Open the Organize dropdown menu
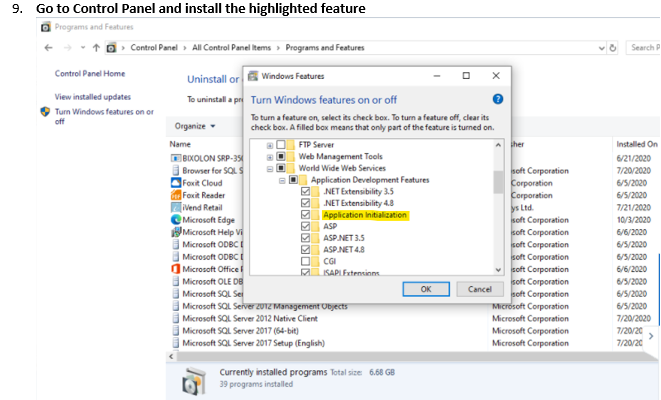The width and height of the screenshot is (661, 400). [195, 126]
